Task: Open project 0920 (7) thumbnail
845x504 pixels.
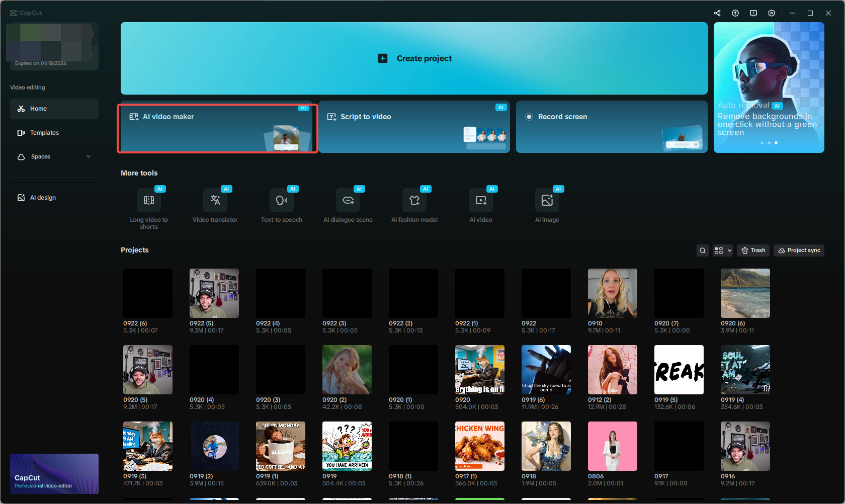Action: pos(679,293)
